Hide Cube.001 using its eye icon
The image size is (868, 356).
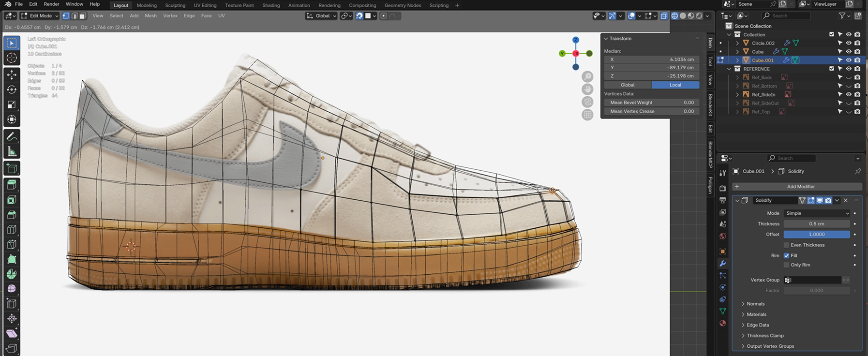click(x=849, y=60)
